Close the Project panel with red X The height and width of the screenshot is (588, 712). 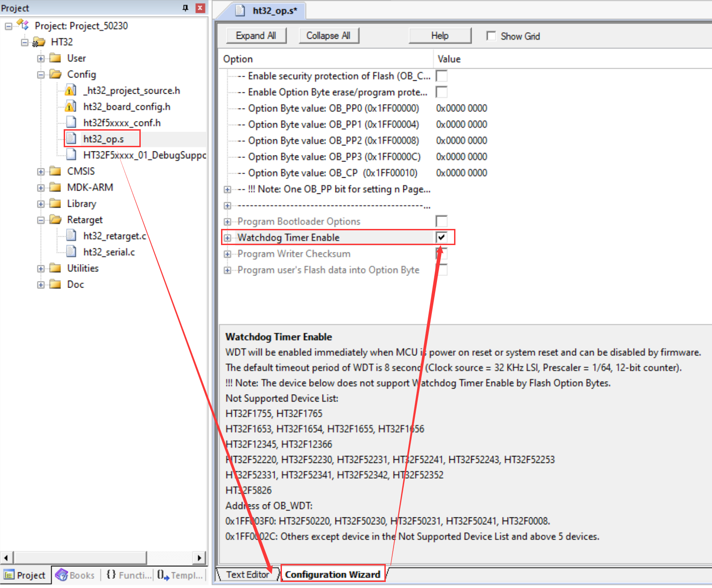pyautogui.click(x=200, y=8)
